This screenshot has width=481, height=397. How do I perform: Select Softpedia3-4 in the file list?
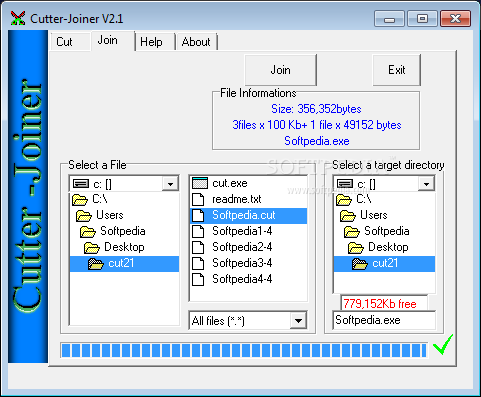pos(248,263)
